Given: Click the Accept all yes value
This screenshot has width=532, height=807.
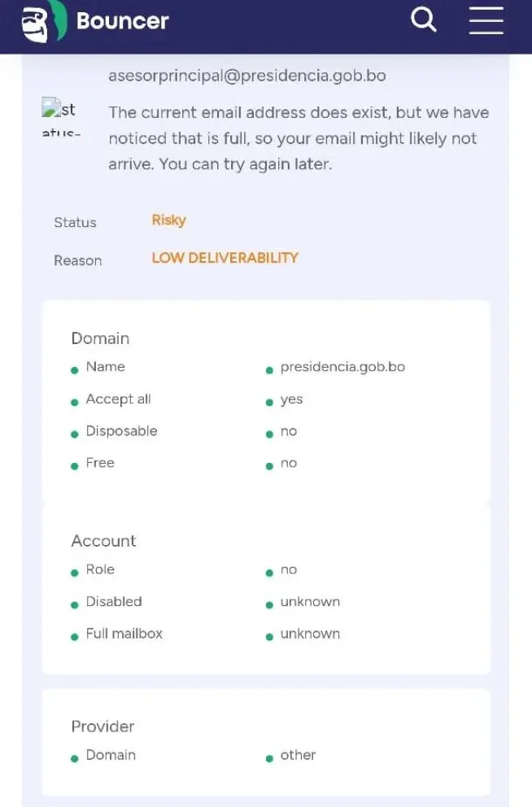Looking at the screenshot, I should pos(291,399).
